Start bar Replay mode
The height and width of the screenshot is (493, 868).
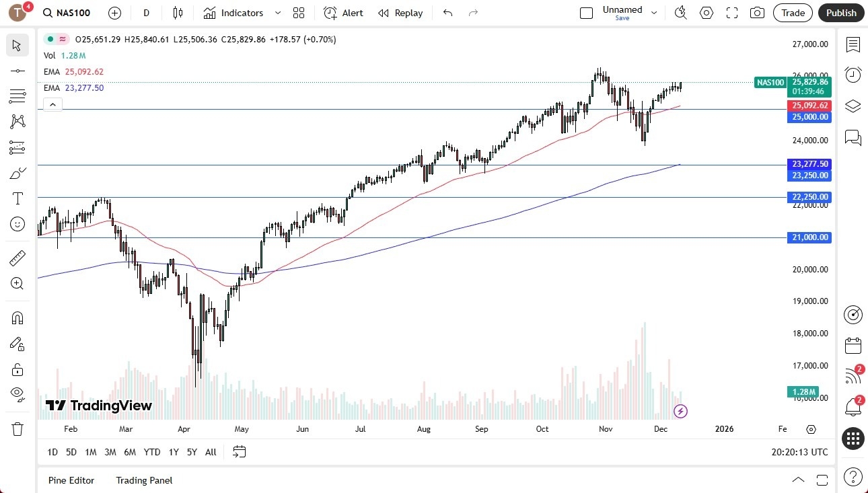(400, 13)
